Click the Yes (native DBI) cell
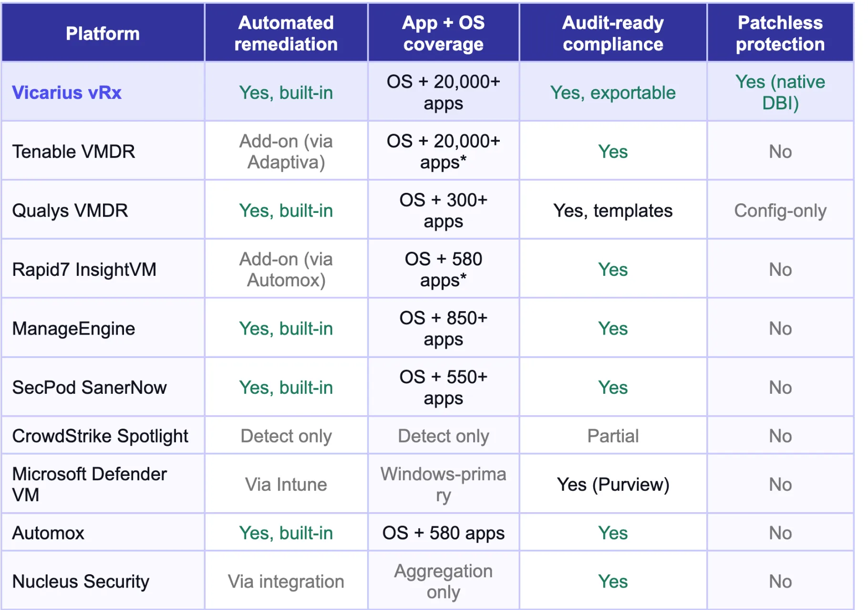868x610 pixels. tap(780, 92)
